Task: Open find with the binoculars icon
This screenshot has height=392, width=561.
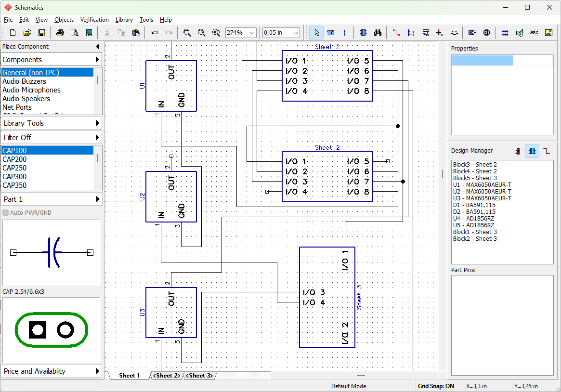Action: (x=378, y=33)
